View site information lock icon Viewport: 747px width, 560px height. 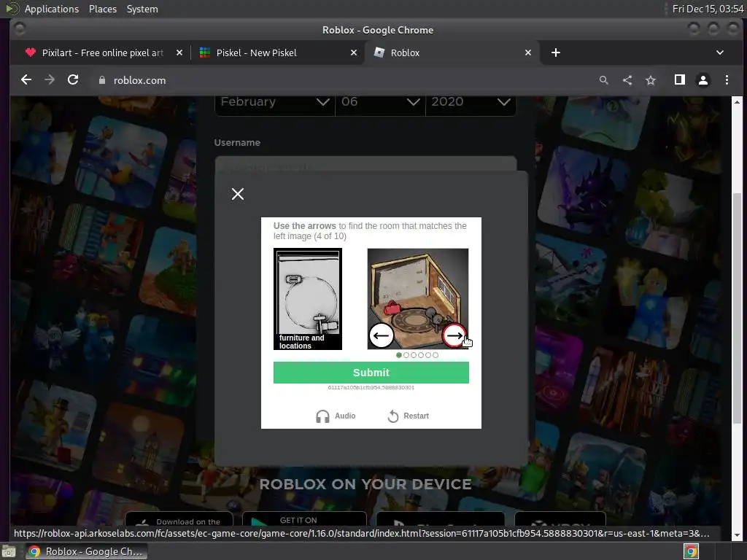[102, 80]
